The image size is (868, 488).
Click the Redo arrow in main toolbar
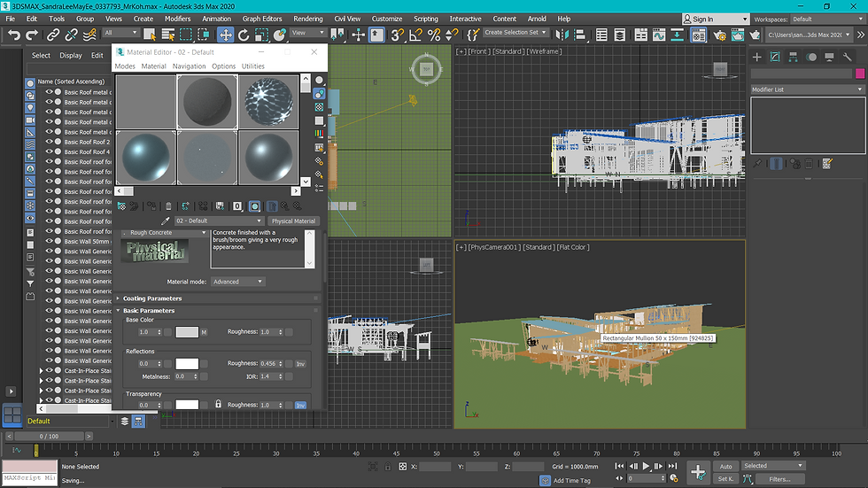[x=32, y=35]
